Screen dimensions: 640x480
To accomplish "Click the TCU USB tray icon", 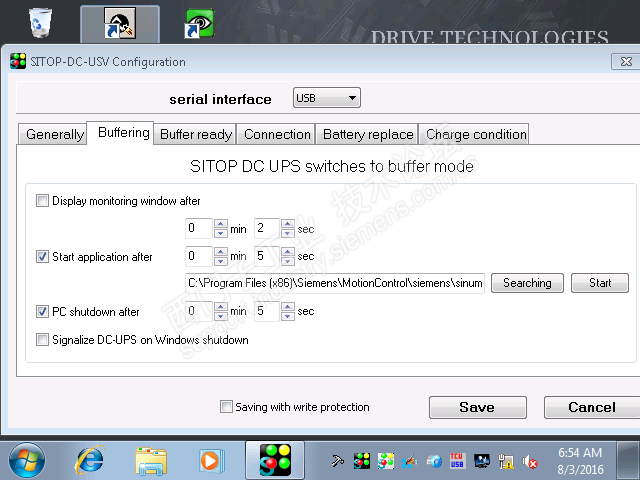I will pos(457,461).
